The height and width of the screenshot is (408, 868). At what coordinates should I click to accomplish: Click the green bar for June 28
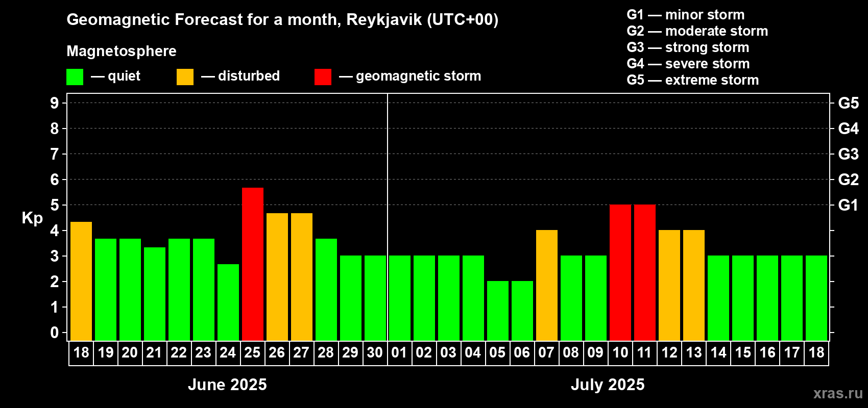click(x=326, y=290)
